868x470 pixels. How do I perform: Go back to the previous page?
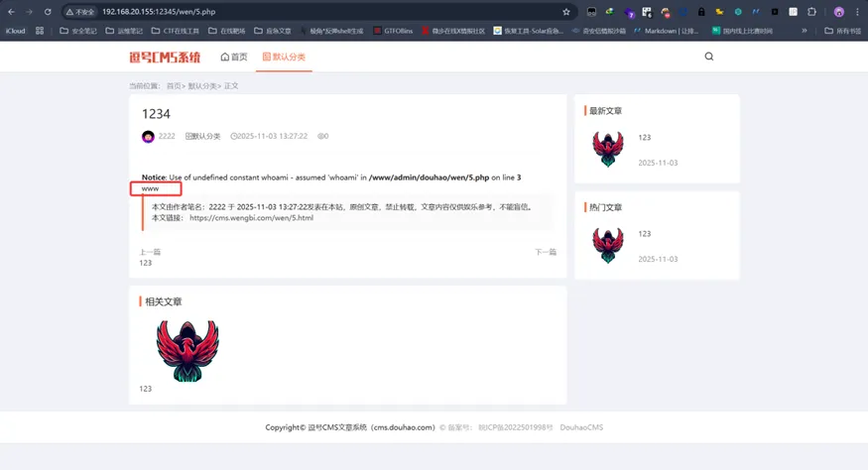coord(10,12)
